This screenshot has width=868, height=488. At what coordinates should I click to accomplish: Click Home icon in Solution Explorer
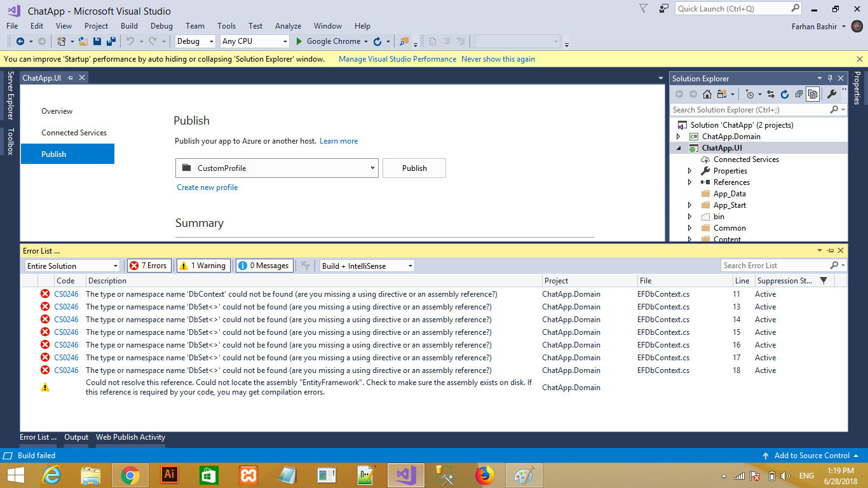(707, 94)
